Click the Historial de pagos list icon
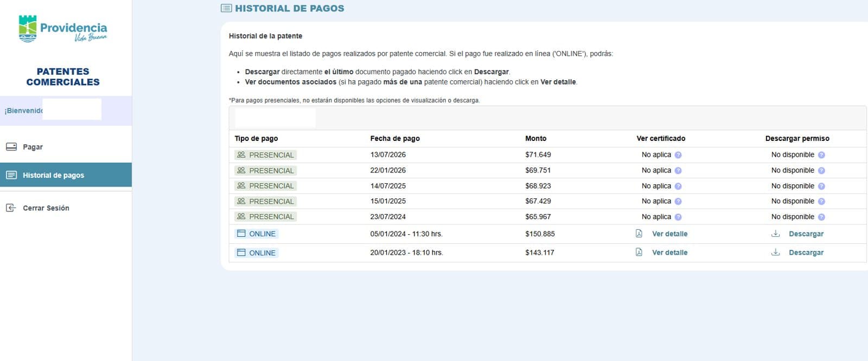 [11, 175]
